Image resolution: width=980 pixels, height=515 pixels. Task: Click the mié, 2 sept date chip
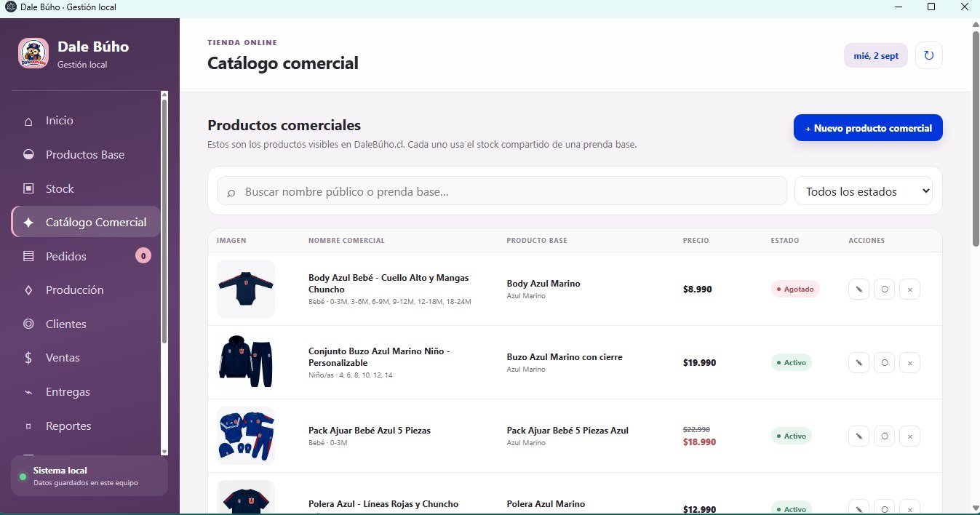click(875, 56)
